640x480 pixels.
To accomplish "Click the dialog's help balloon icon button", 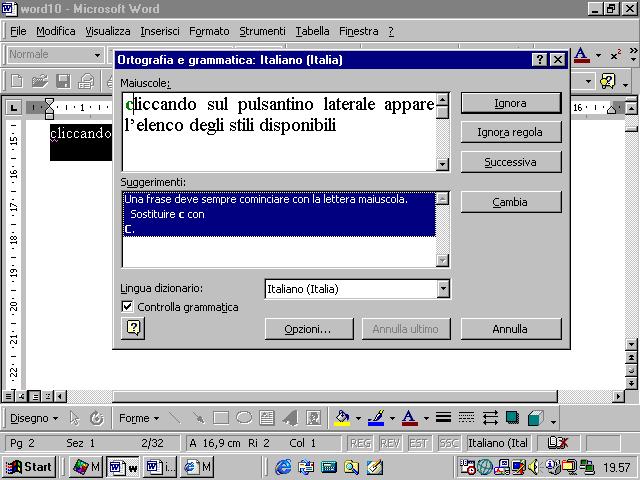I will click(133, 328).
